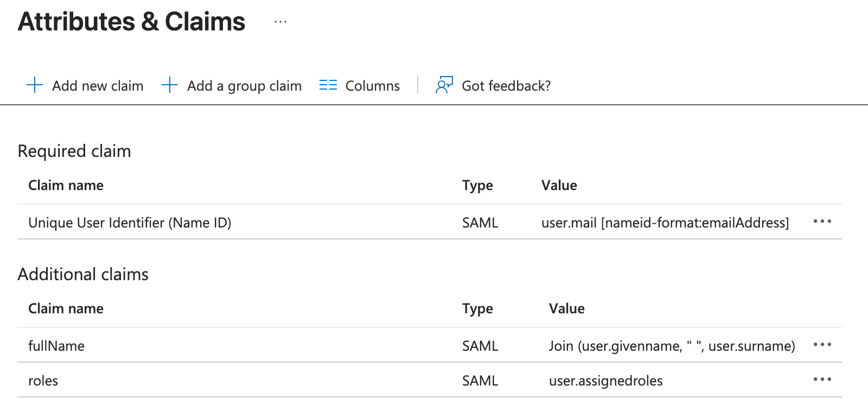The width and height of the screenshot is (868, 417).
Task: Open the roles claim
Action: click(43, 381)
